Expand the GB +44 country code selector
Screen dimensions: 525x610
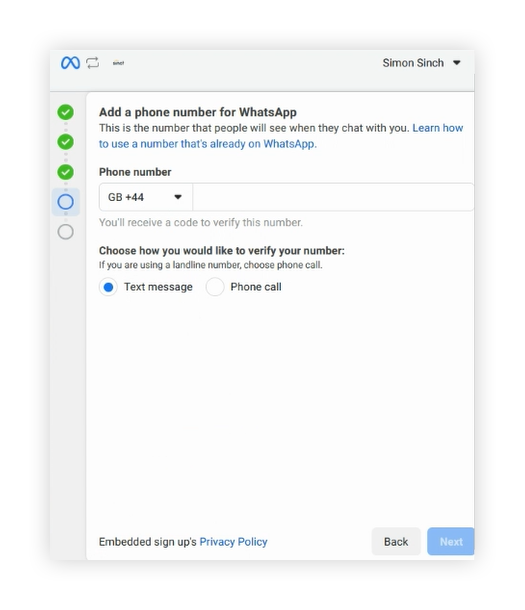[146, 197]
